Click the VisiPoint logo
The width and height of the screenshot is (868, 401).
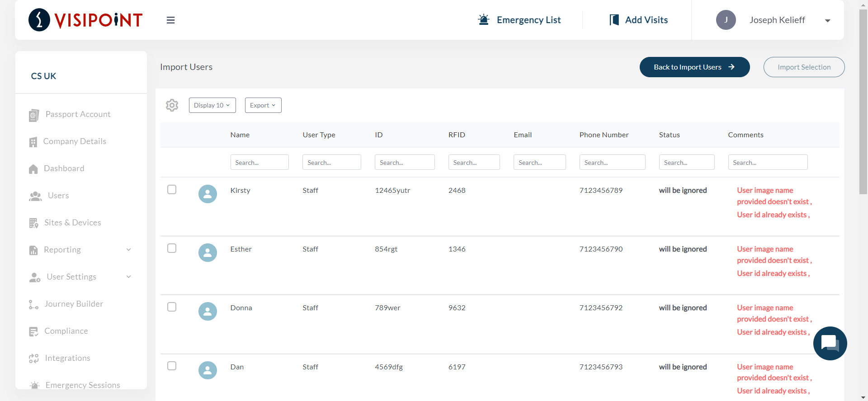[x=85, y=20]
